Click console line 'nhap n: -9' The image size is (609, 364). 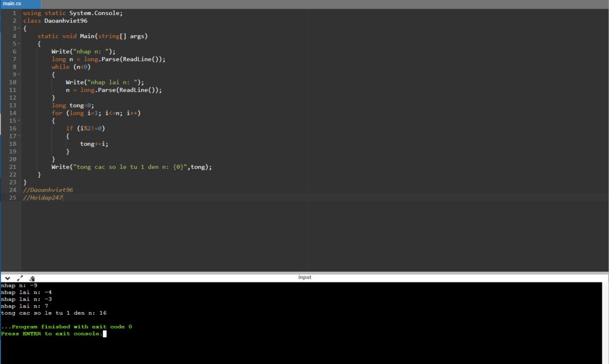pos(19,285)
